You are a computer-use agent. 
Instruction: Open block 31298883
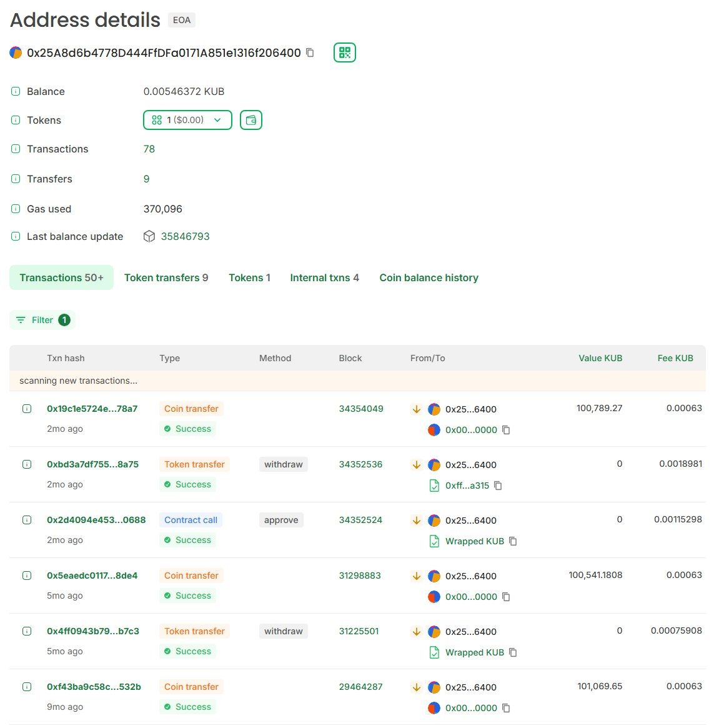tap(360, 576)
